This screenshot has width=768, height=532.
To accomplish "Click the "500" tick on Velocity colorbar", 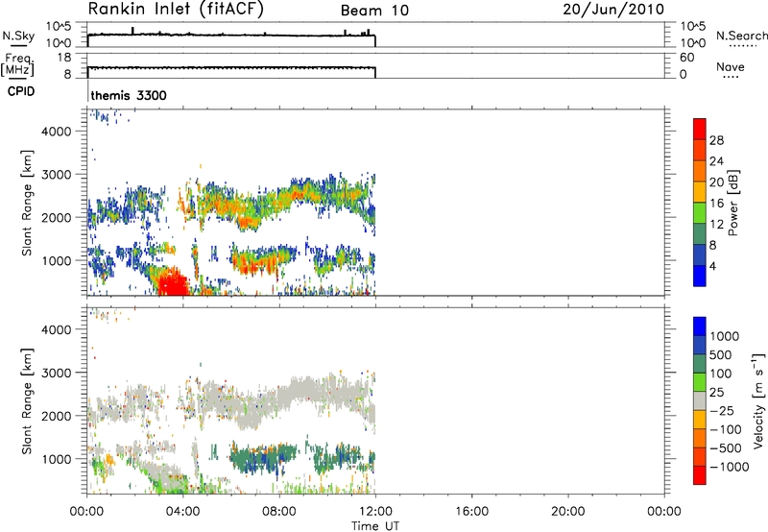I will pyautogui.click(x=721, y=354).
